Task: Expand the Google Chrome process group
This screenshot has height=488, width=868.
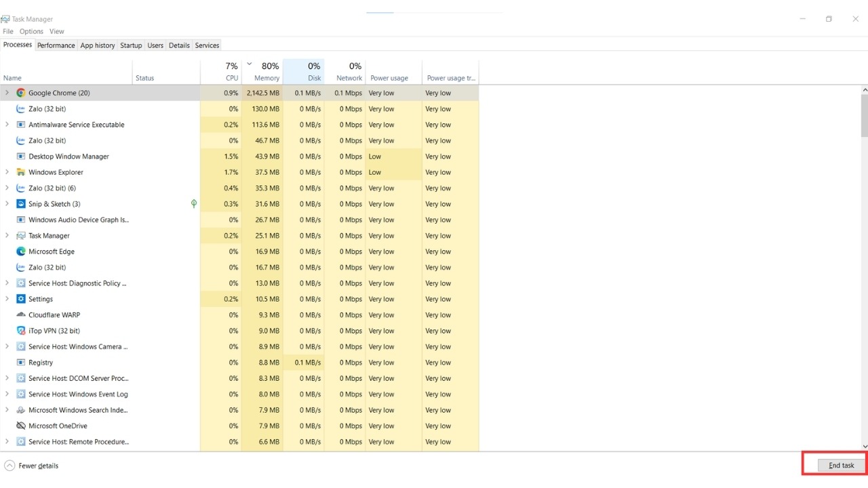Action: [7, 93]
